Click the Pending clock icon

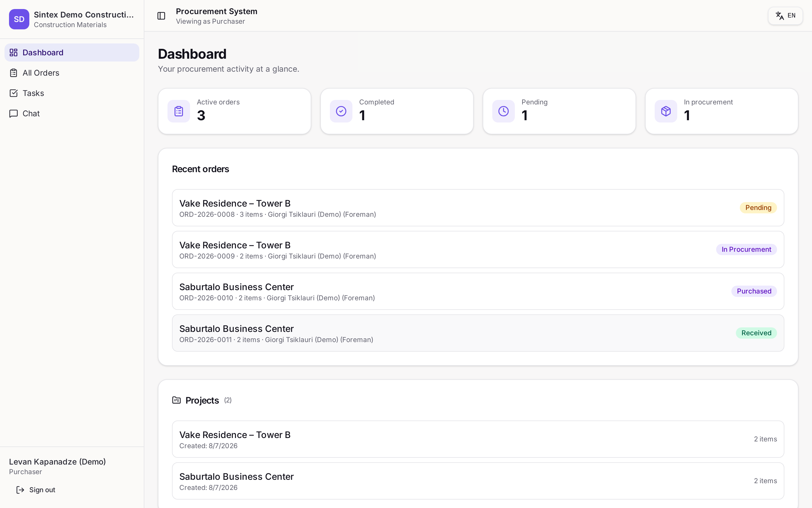504,111
